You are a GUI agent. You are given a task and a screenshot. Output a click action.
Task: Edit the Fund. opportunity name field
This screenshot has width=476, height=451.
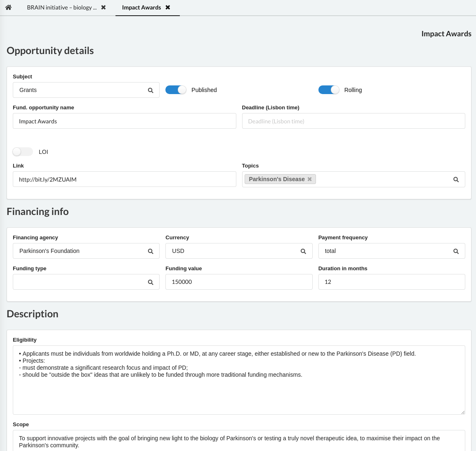tap(125, 121)
